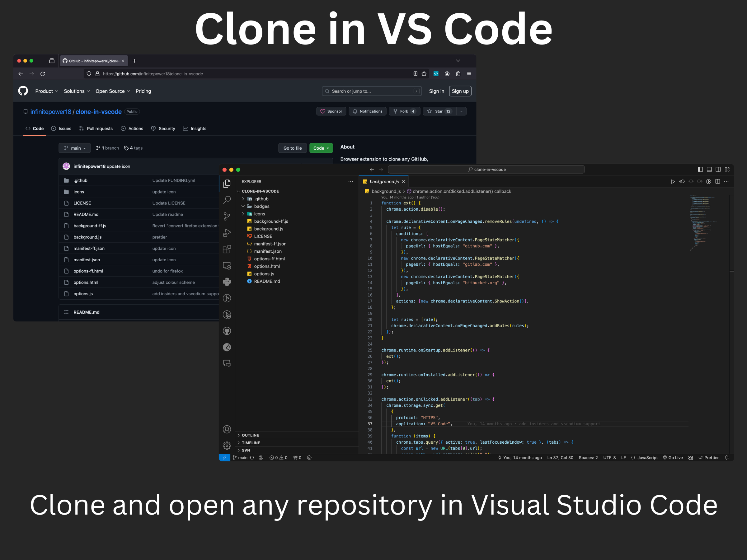The height and width of the screenshot is (560, 747).
Task: Open manifest.json in VS Code Explorer
Action: pos(268,251)
